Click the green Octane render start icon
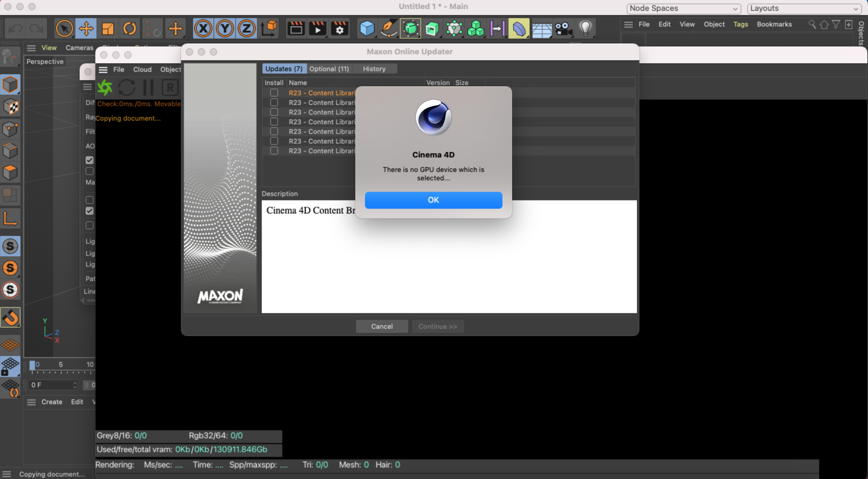This screenshot has width=868, height=479. tap(105, 88)
